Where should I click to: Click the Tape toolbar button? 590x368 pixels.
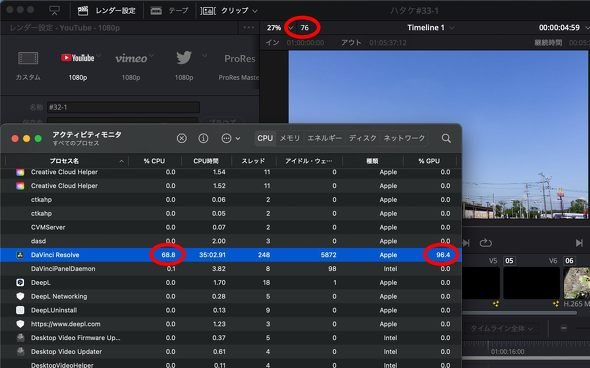(169, 11)
